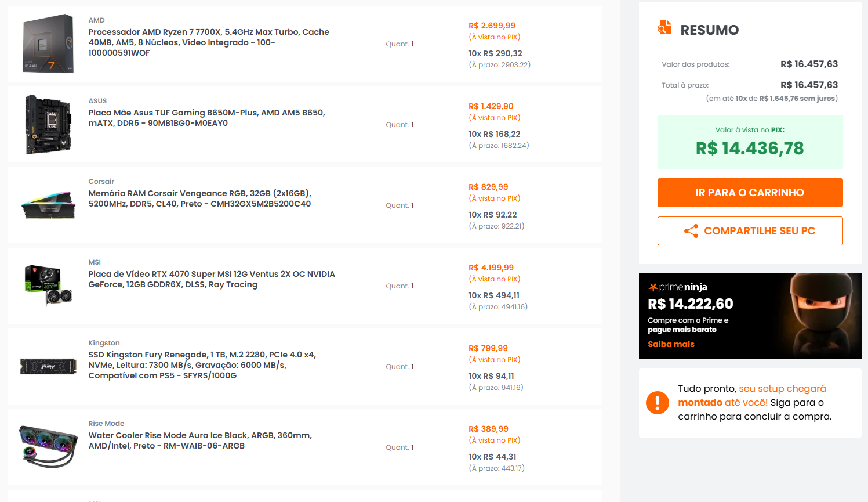
Task: Select the Placa de Vídeo RTX 4070 Super title
Action: tap(212, 279)
